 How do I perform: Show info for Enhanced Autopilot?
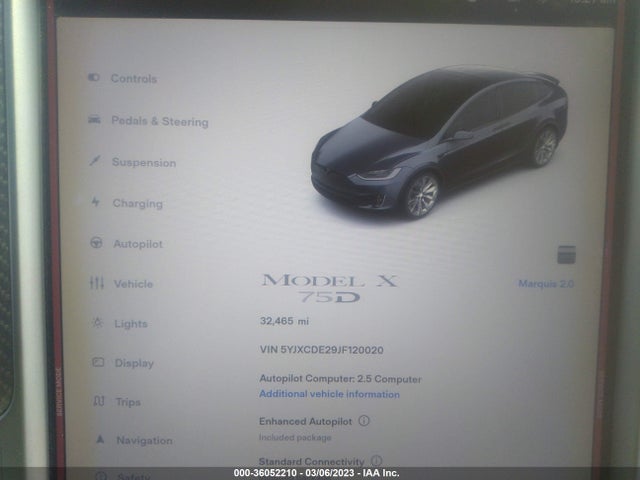(364, 420)
